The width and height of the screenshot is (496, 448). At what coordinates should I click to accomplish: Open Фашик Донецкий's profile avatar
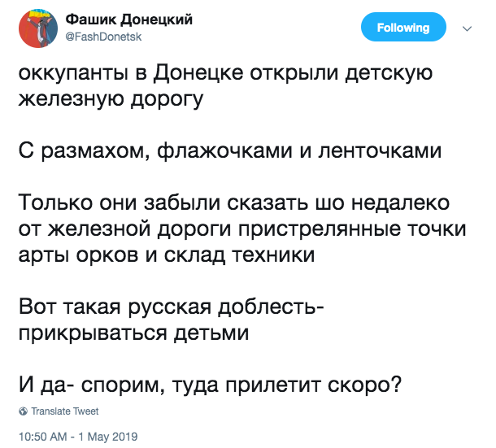click(x=38, y=28)
